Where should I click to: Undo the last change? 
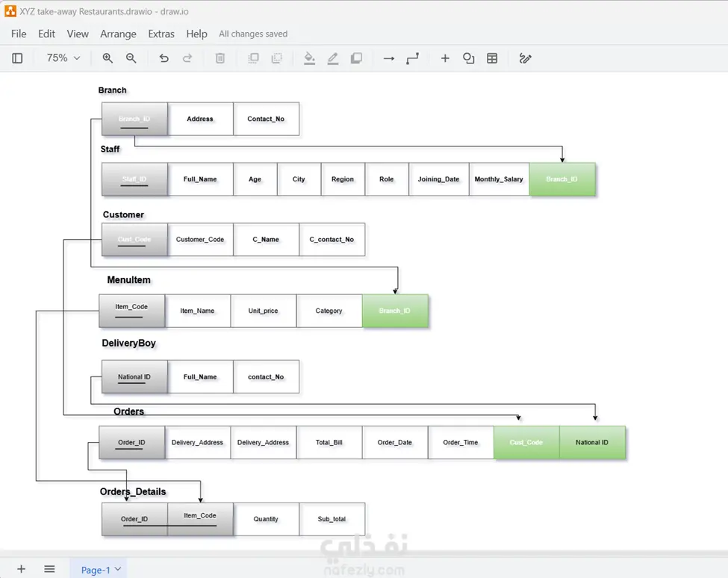click(164, 58)
